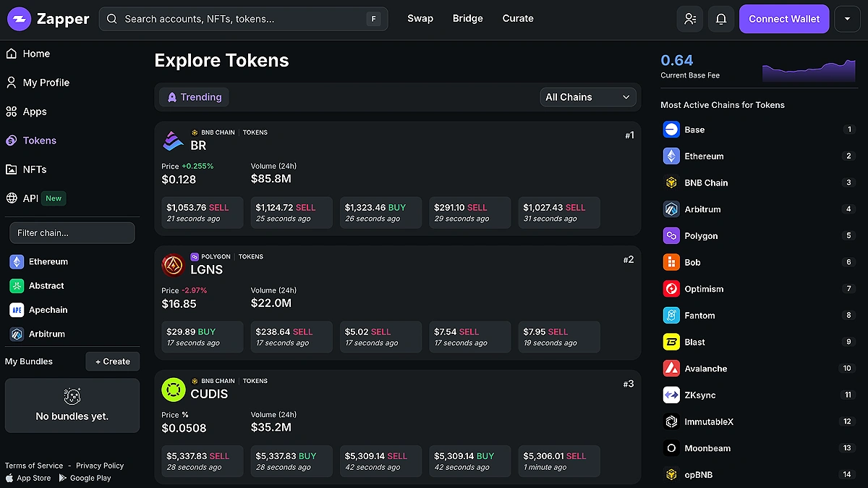Click into the Filter chain field
The width and height of the screenshot is (868, 488).
72,233
